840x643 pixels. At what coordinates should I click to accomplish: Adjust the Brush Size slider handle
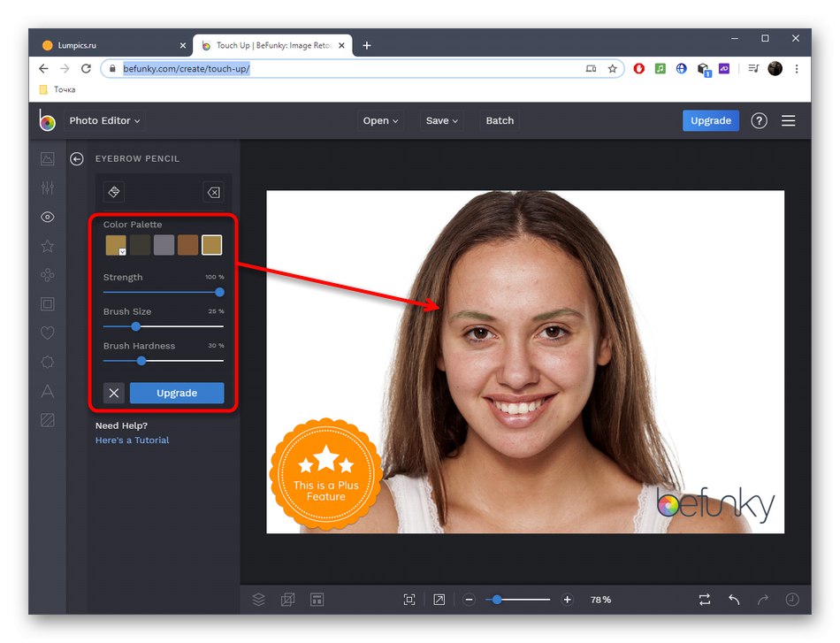tap(135, 326)
